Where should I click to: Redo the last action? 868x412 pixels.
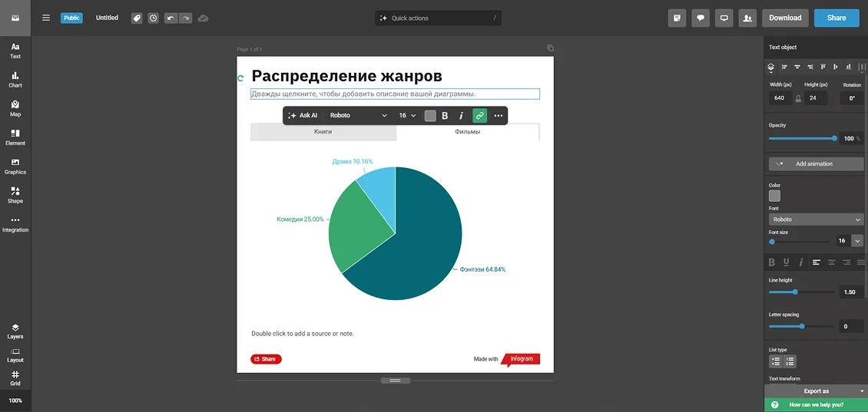click(185, 18)
